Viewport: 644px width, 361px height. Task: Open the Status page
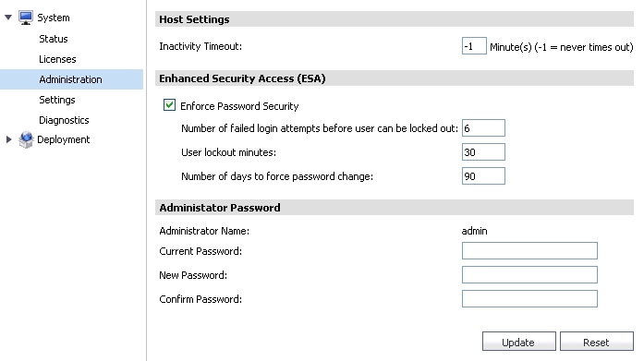[x=54, y=39]
